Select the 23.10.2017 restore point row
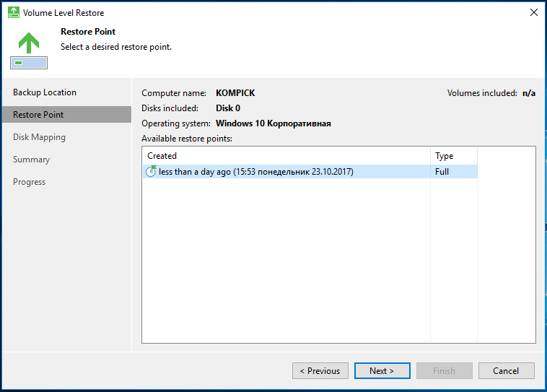Screen dimensions: 547x392 (x=256, y=171)
